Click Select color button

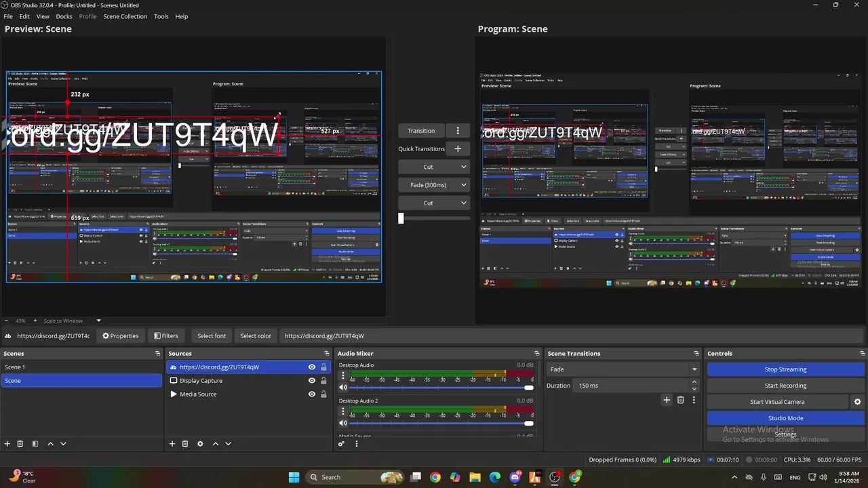(256, 335)
